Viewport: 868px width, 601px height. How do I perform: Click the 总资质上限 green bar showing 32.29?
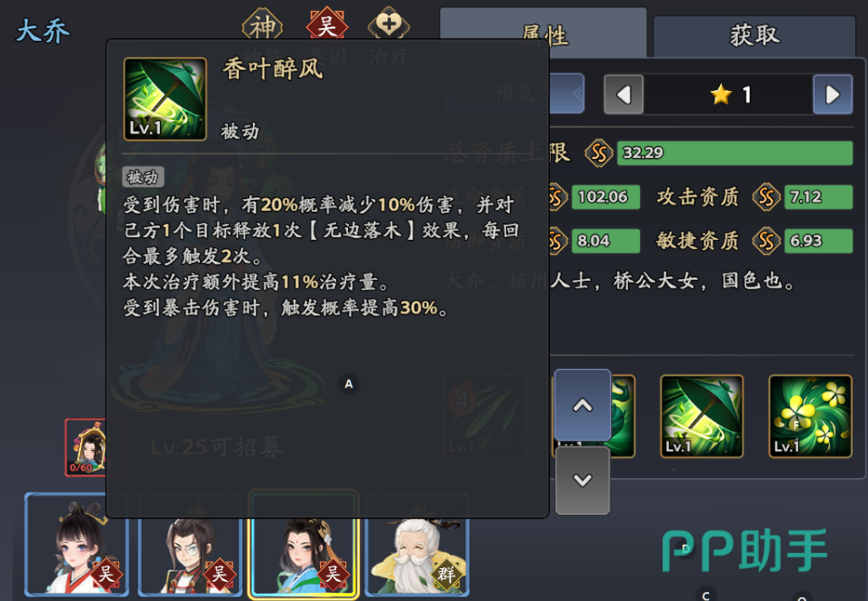coord(734,153)
